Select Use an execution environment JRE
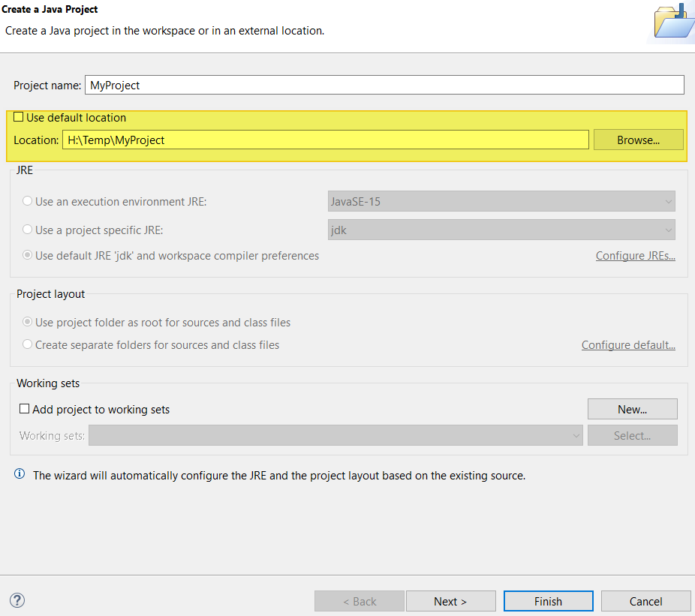Image resolution: width=695 pixels, height=616 pixels. coord(28,201)
